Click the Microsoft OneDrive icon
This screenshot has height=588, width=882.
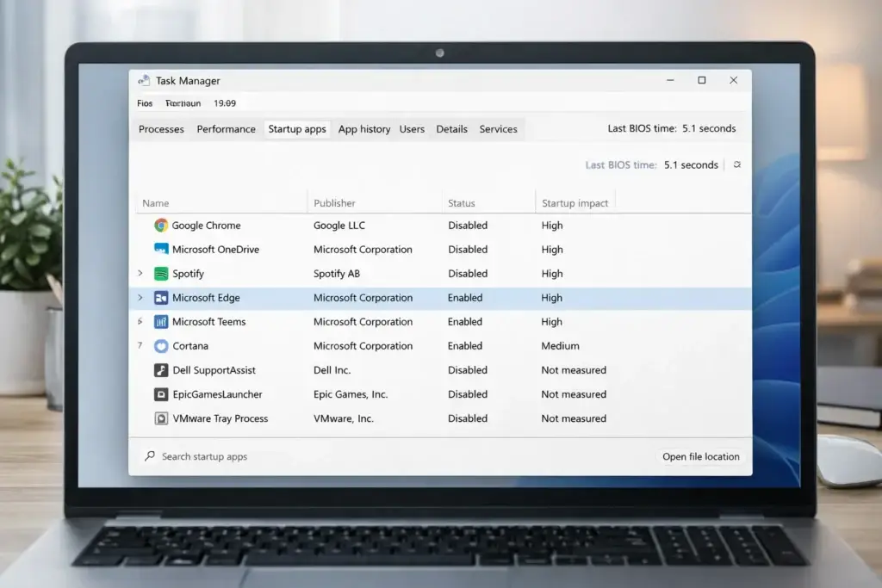pyautogui.click(x=160, y=249)
